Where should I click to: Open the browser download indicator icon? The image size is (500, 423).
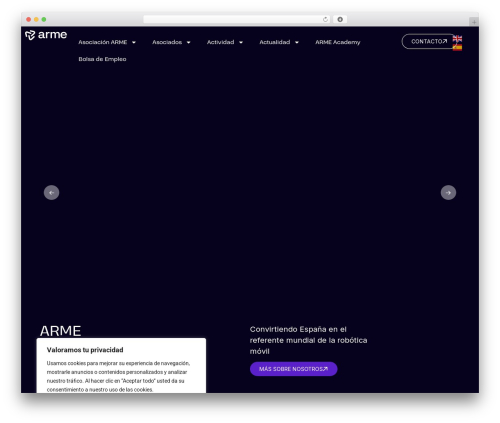pos(340,19)
